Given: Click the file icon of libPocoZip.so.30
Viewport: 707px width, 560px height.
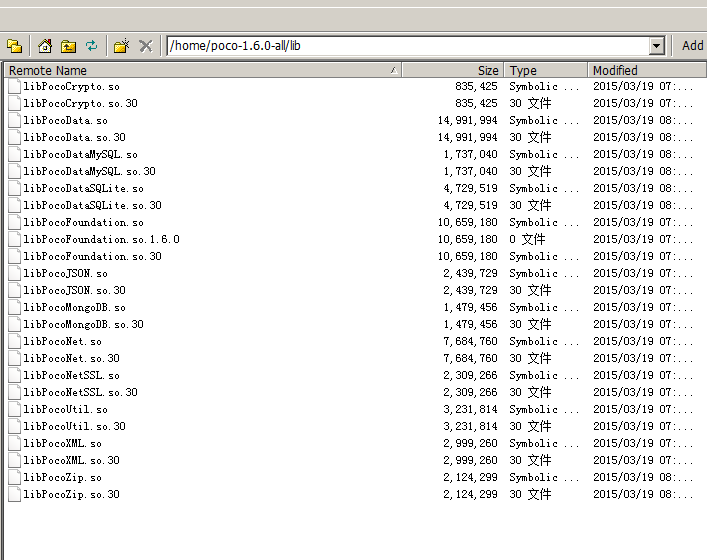Looking at the screenshot, I should tap(14, 494).
